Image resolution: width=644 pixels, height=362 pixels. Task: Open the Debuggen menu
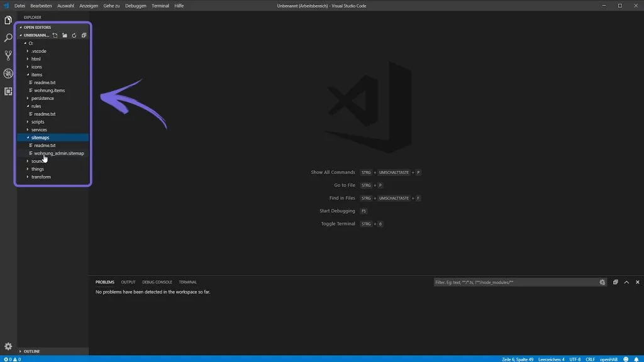coord(136,6)
